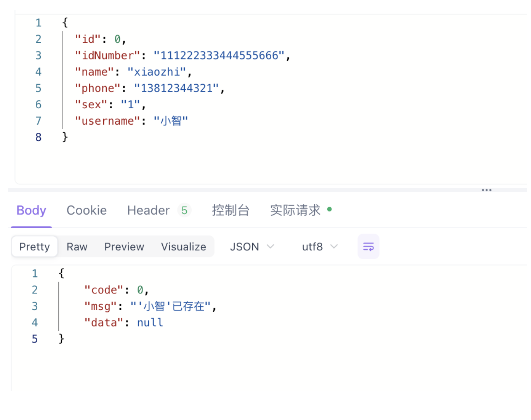This screenshot has width=531, height=420.
Task: Select the Raw view mode
Action: [x=77, y=247]
